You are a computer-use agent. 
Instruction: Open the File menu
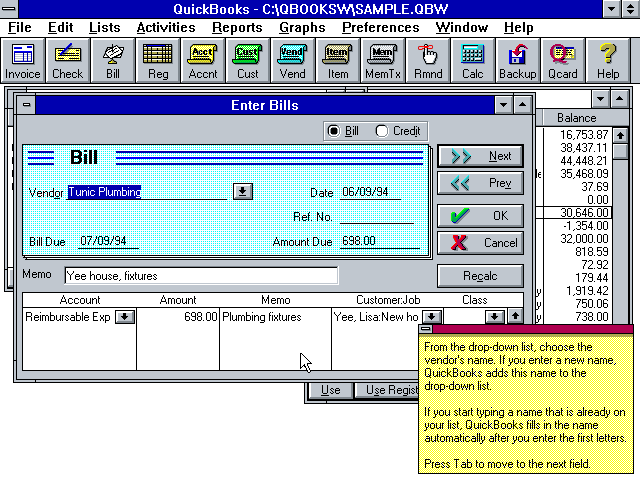[x=20, y=27]
